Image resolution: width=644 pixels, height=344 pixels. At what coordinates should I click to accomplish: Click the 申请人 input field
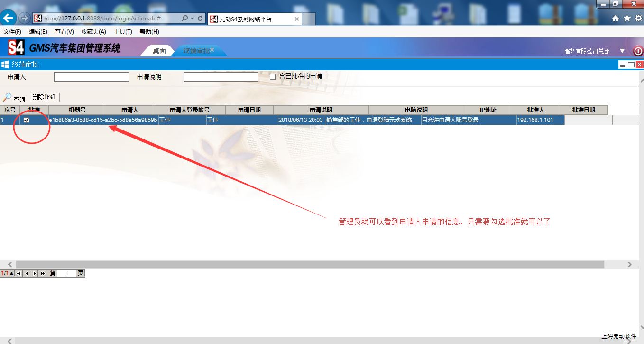coord(91,77)
